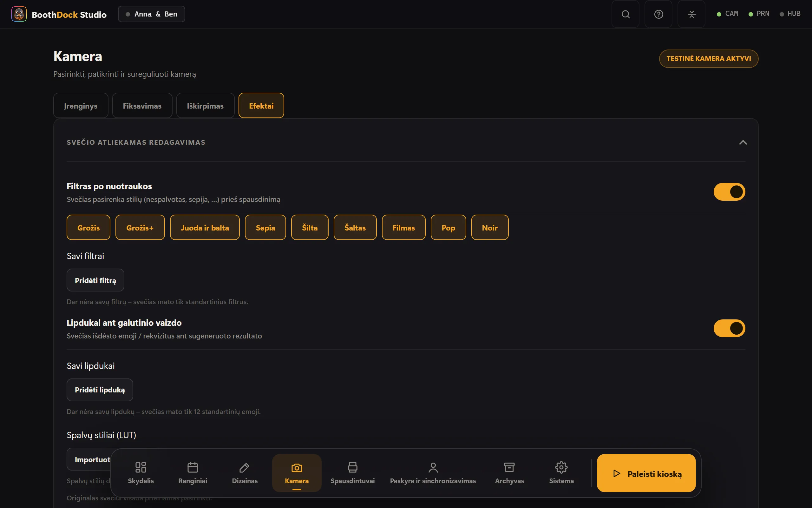Image resolution: width=812 pixels, height=508 pixels.
Task: Toggle the Šaltas filter chip
Action: tap(355, 227)
